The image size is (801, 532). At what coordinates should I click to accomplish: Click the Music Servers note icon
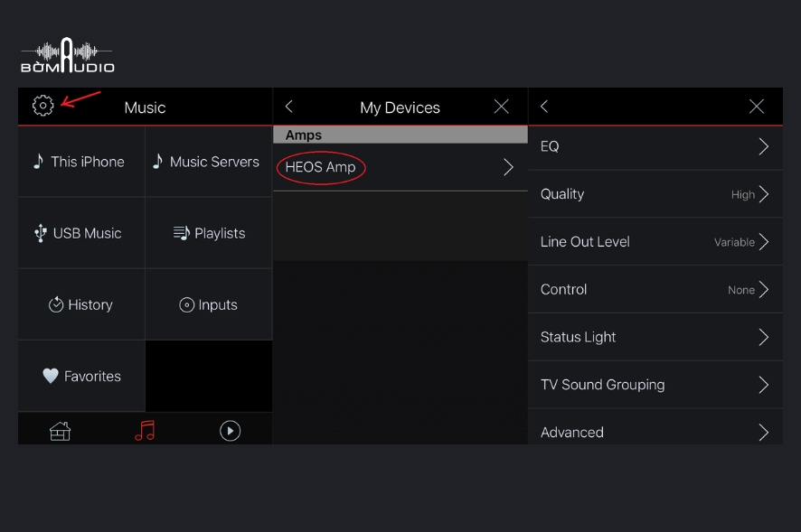pyautogui.click(x=158, y=161)
